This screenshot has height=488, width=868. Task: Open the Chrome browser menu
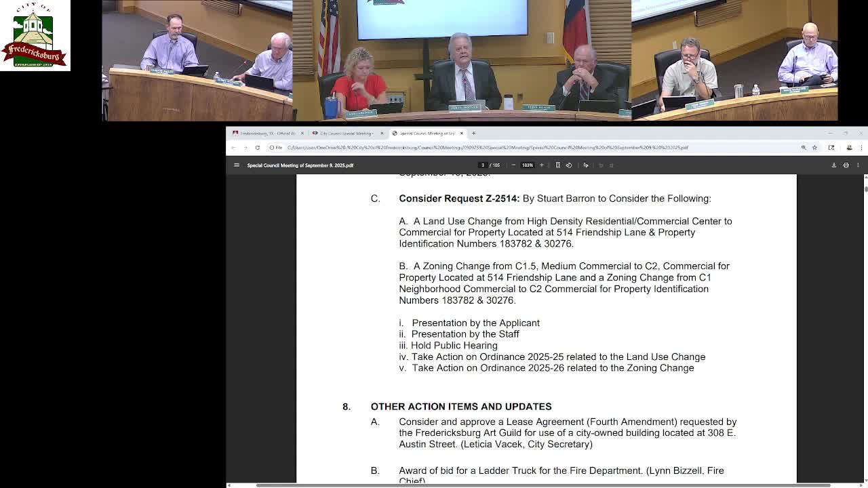861,148
